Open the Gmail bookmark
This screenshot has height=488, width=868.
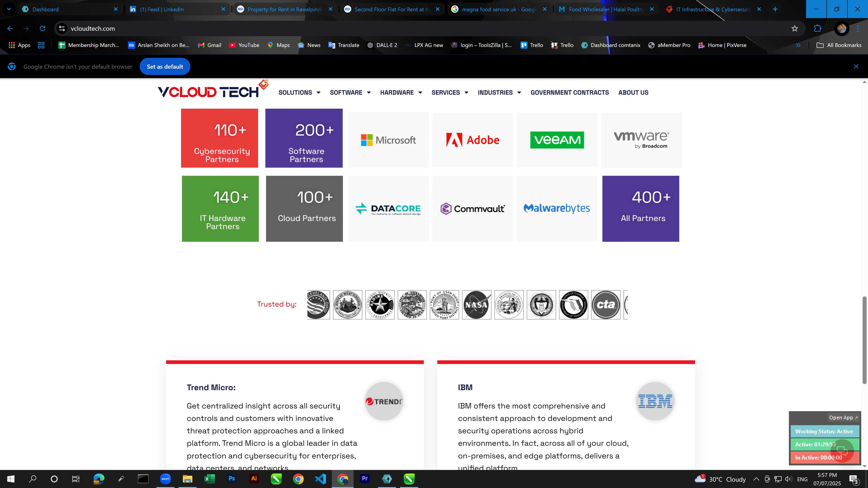(209, 45)
